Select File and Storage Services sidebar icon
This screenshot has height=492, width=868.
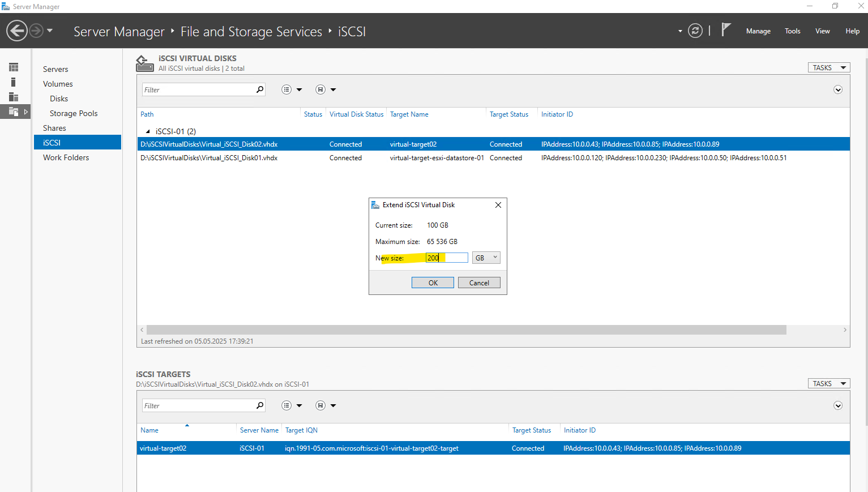click(x=14, y=112)
